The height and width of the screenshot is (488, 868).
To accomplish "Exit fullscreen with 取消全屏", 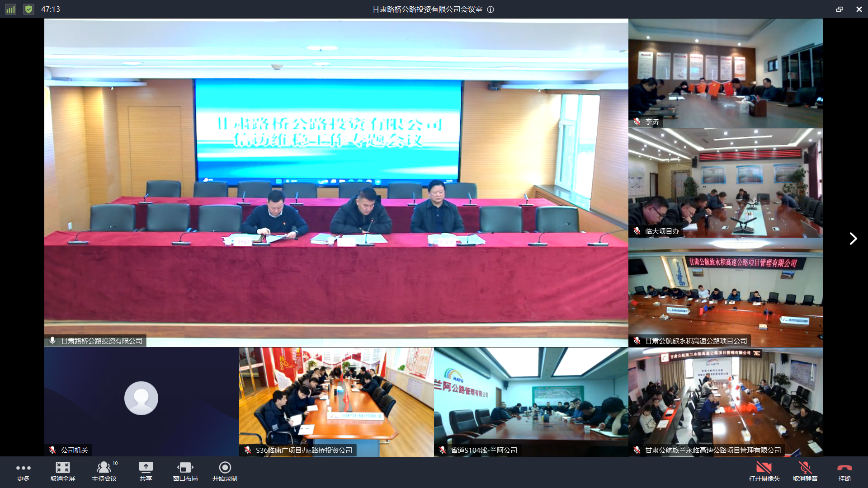I will (63, 471).
